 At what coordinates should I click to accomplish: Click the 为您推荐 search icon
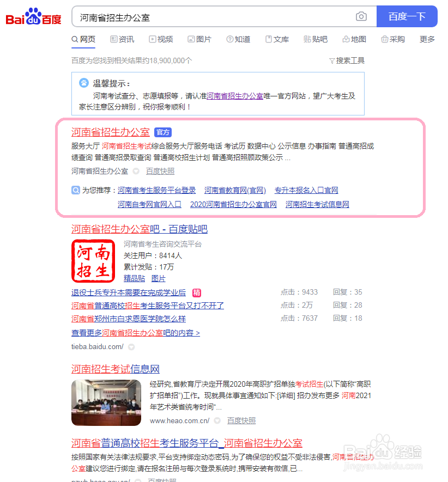(76, 190)
